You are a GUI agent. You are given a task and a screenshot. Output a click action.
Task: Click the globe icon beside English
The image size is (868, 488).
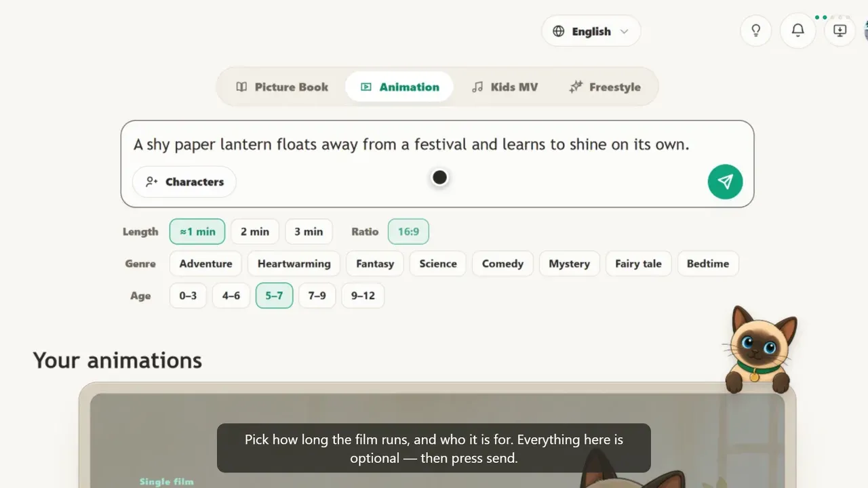tap(559, 31)
